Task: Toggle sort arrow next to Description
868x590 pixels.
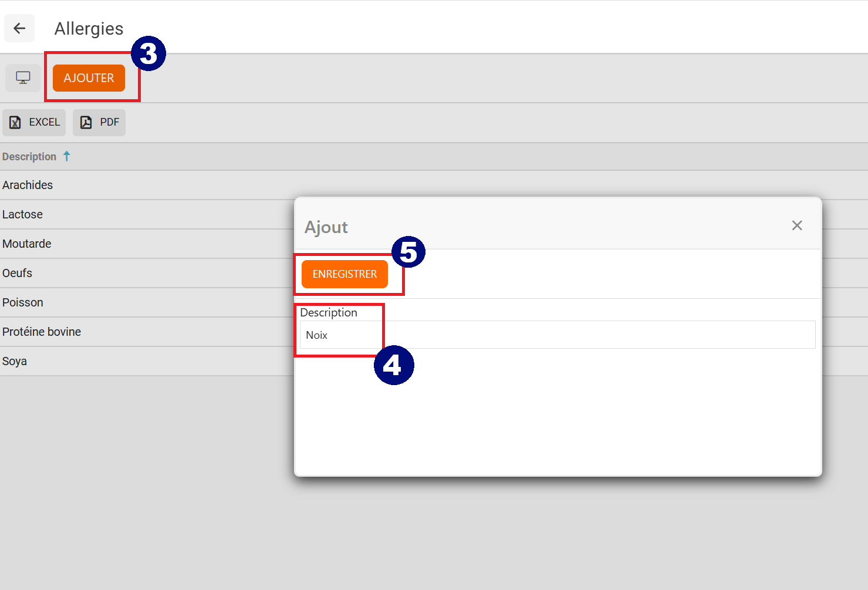Action: point(67,156)
